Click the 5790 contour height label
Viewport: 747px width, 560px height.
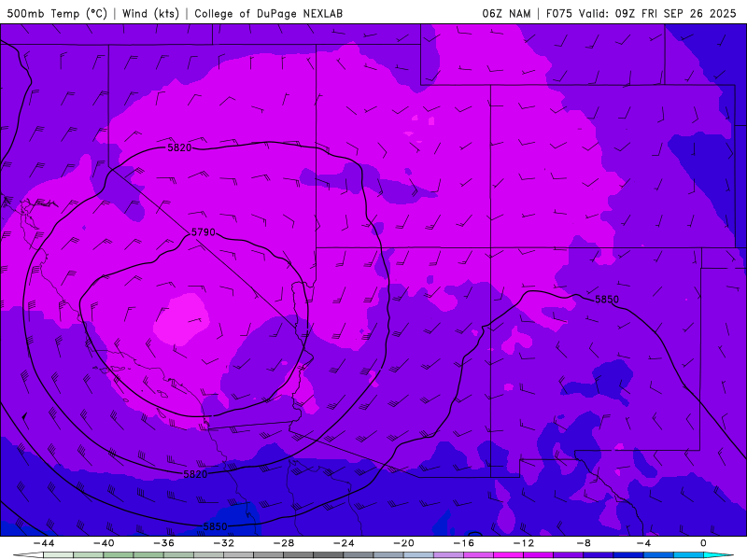click(x=204, y=232)
